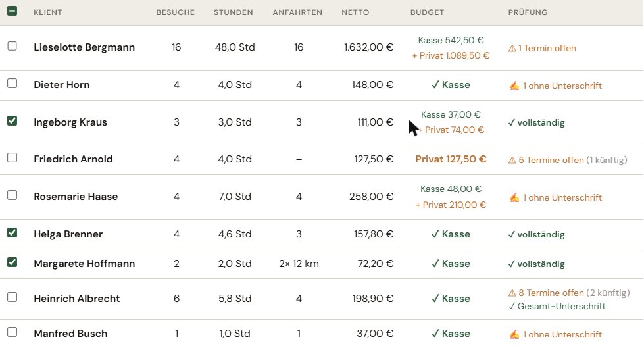Screen dimensions: 644x348
Task: Uncheck the Ingeborg Kraus row checkbox
Action: (12, 121)
